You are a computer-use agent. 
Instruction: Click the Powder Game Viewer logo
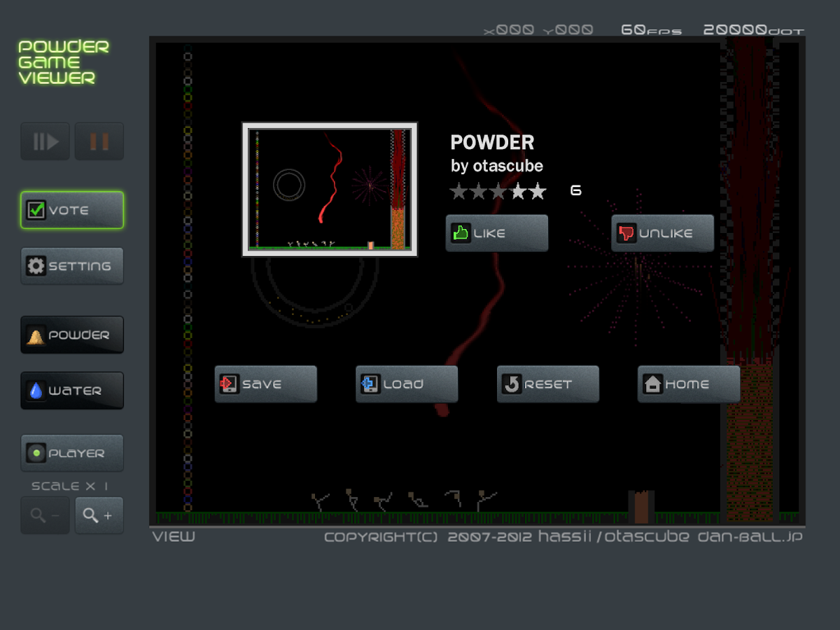(63, 62)
